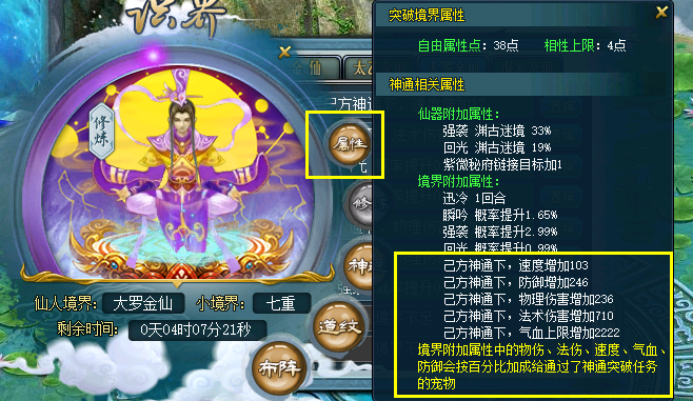Viewport: 693px width, 401px height.
Task: Close the realm window behind the panel
Action: (285, 52)
